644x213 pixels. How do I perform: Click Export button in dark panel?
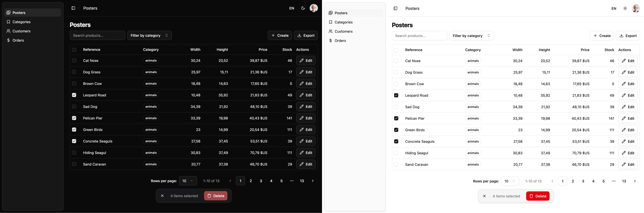[306, 35]
